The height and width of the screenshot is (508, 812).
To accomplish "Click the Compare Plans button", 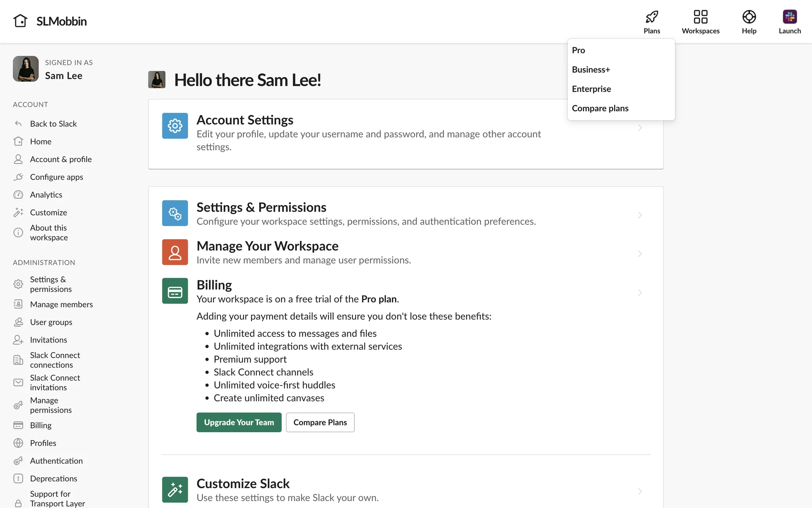I will pyautogui.click(x=320, y=422).
